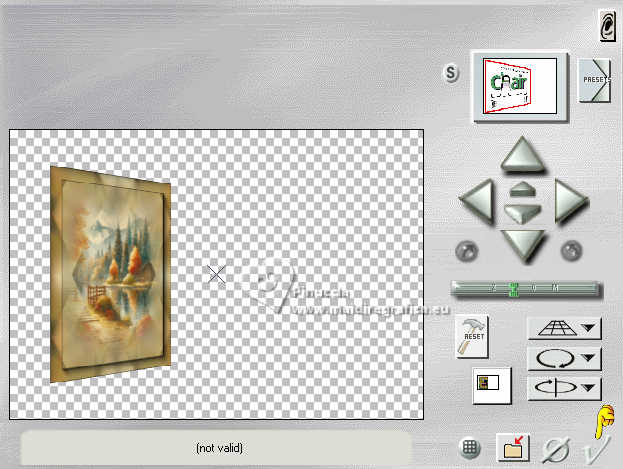This screenshot has width=623, height=469.
Task: Click the "(not valid)" status text
Action: (219, 448)
